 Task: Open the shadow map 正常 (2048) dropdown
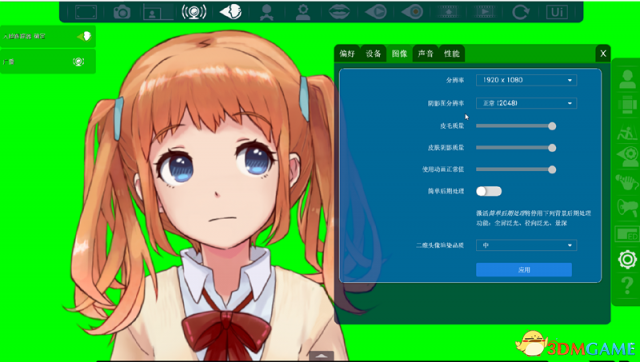pos(526,103)
